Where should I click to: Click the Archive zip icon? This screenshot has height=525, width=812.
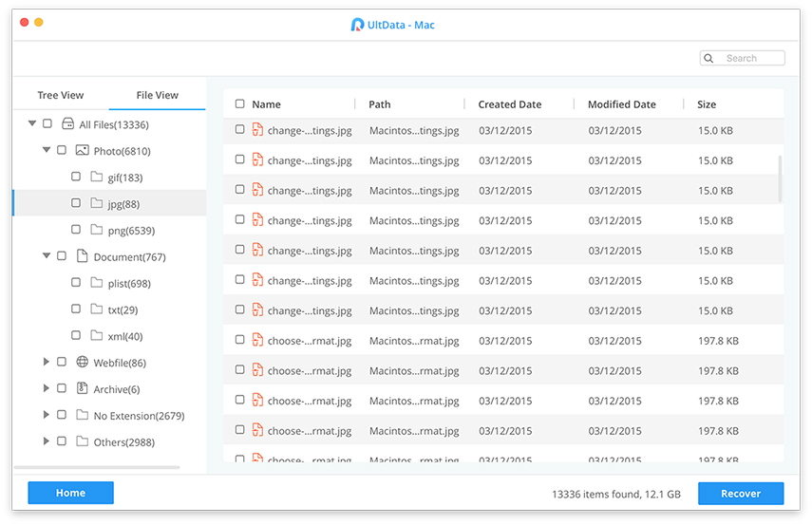(x=82, y=387)
